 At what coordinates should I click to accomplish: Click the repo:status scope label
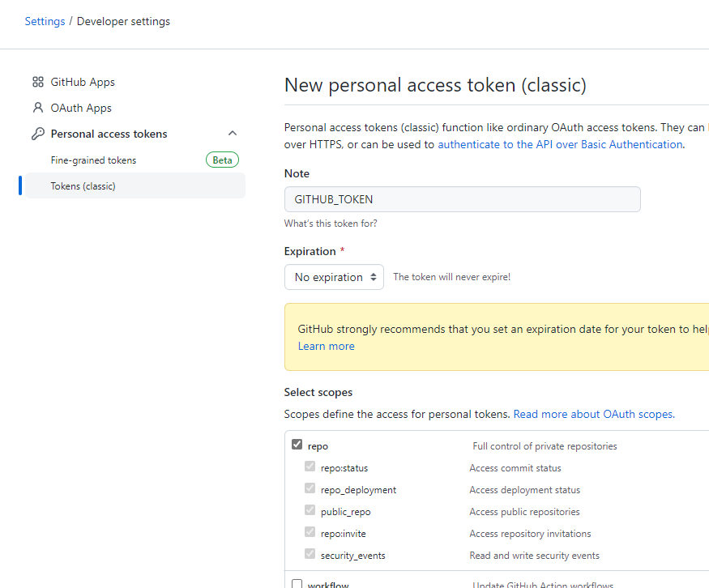344,468
